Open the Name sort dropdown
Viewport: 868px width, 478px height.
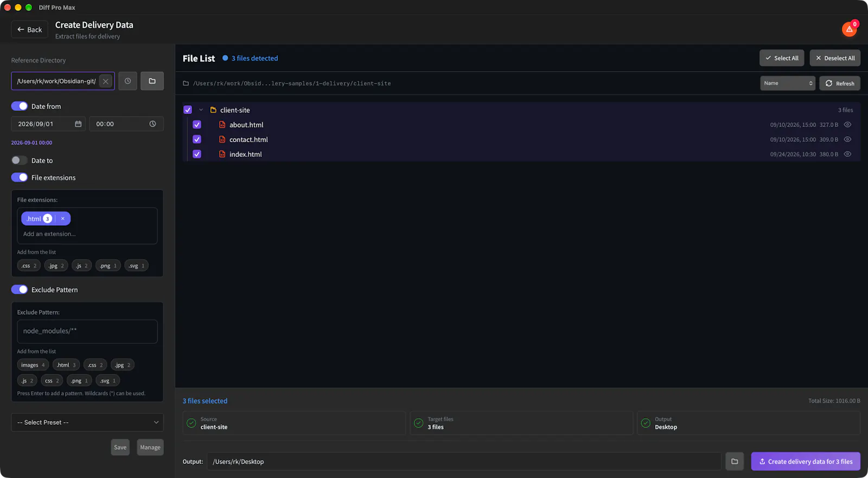point(788,83)
